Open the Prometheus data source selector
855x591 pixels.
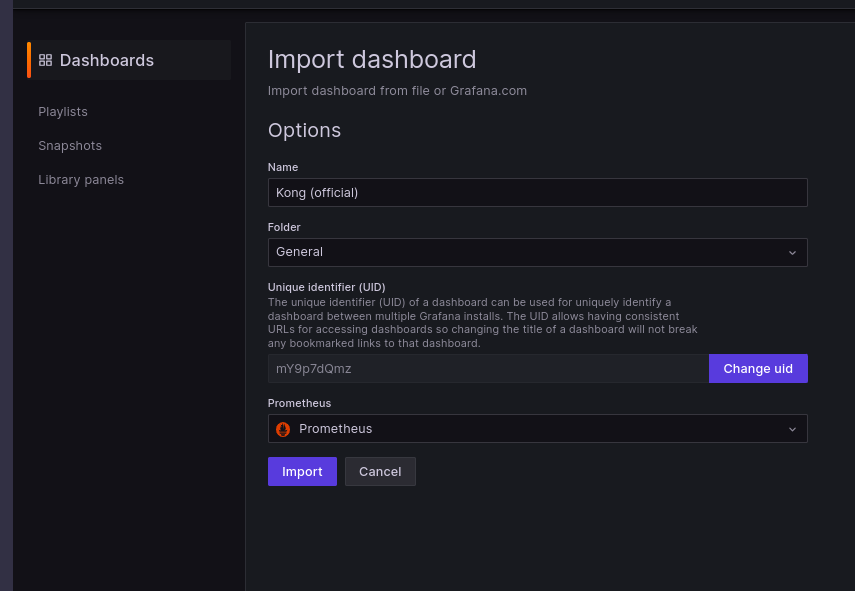(530, 429)
